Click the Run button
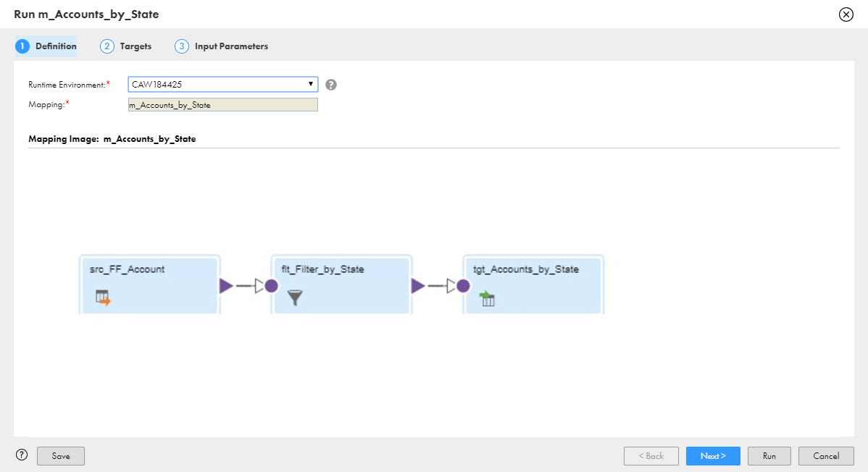The image size is (868, 472). (769, 456)
